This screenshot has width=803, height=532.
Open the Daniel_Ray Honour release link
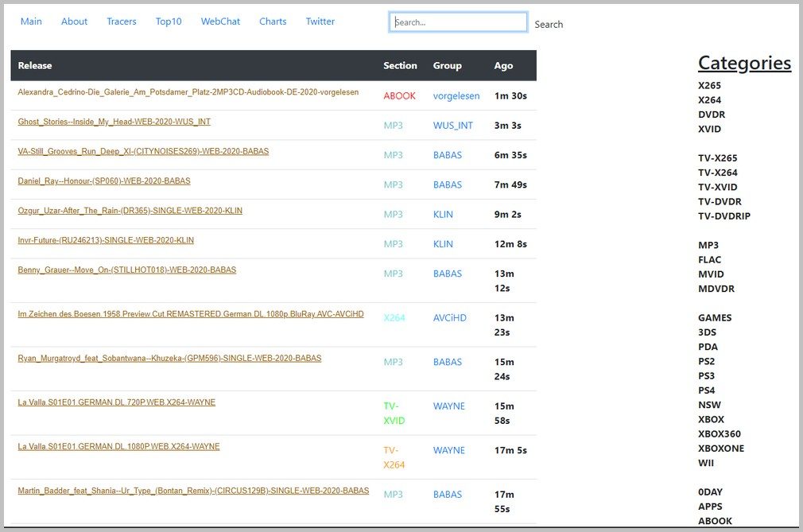pyautogui.click(x=104, y=181)
